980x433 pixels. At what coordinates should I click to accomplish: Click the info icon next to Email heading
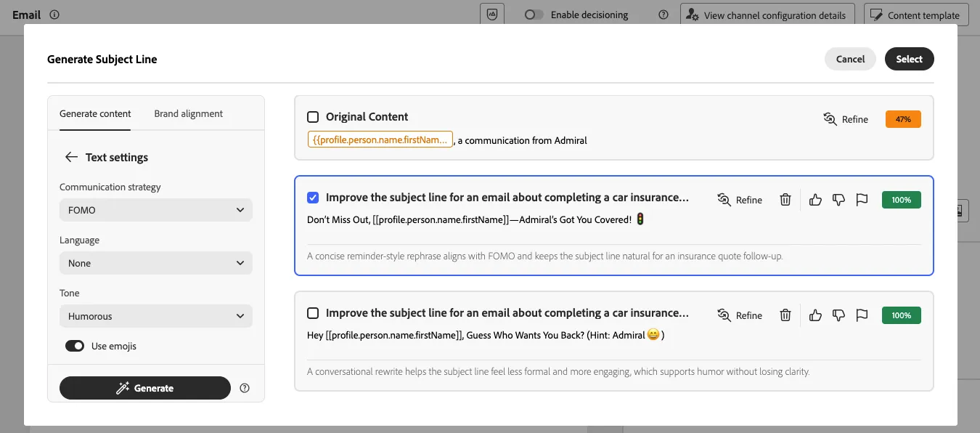54,15
